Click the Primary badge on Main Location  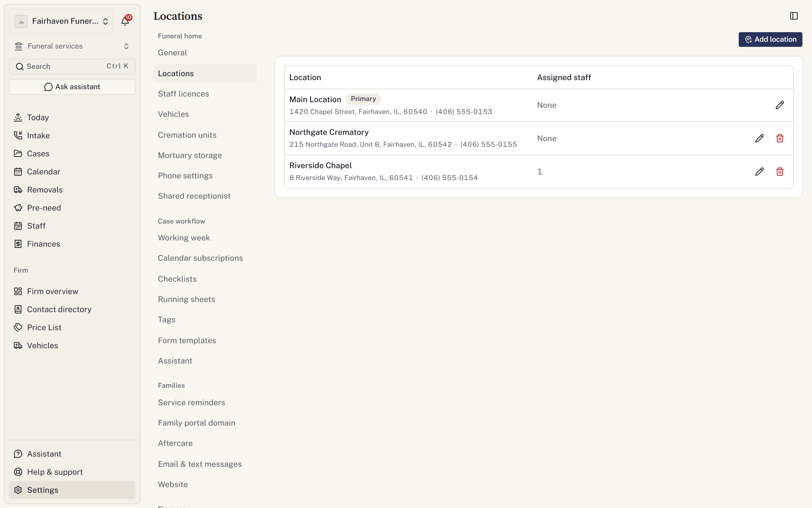[x=363, y=99]
